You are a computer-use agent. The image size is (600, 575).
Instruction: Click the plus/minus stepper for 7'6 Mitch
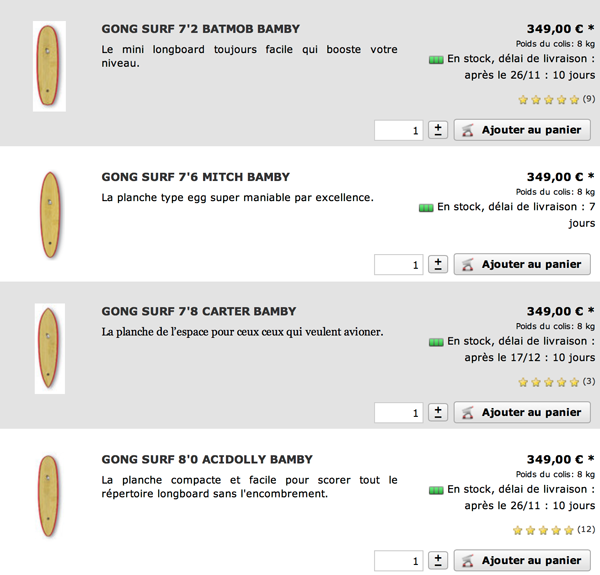point(438,264)
